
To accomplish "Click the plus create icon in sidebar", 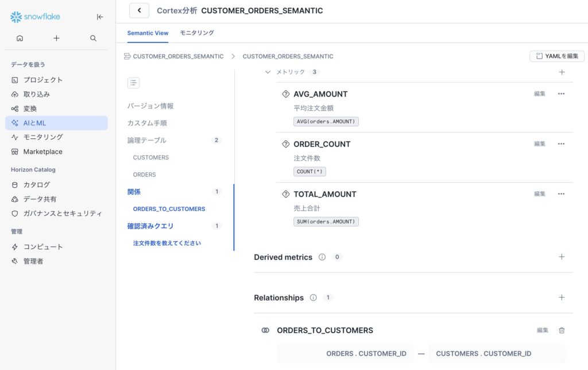I will 56,38.
